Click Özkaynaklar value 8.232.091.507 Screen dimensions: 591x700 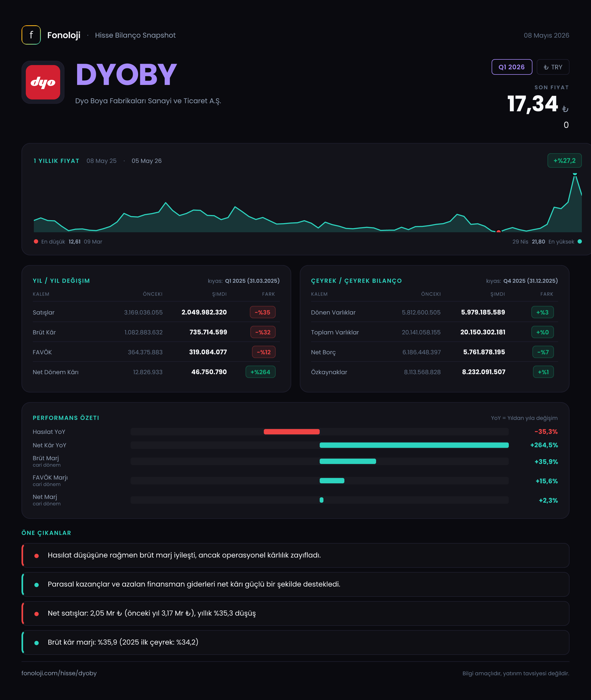(x=484, y=372)
